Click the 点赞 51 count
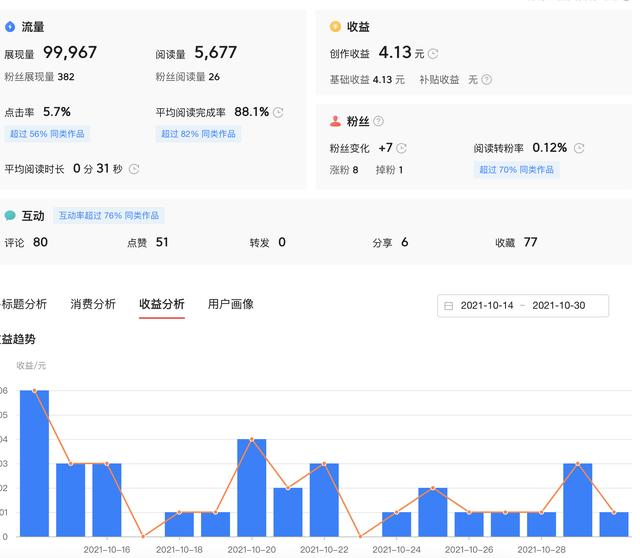Viewport: 640px width, 558px height. [148, 242]
